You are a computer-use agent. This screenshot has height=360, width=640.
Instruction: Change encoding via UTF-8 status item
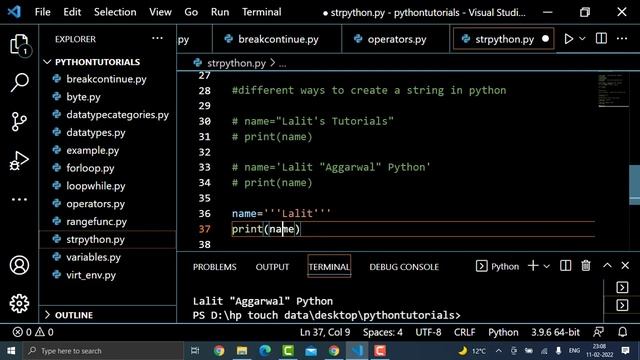(x=428, y=332)
